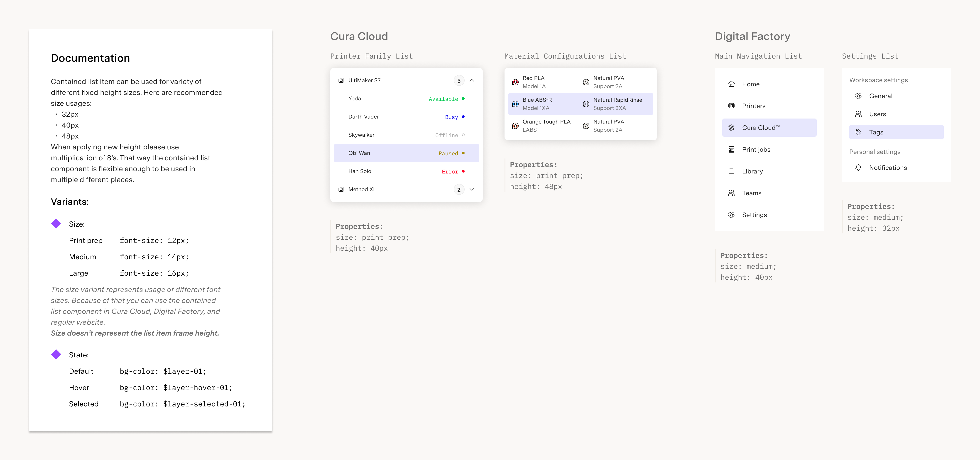Select Tags under Workspace settings
The image size is (980, 460).
pos(896,132)
